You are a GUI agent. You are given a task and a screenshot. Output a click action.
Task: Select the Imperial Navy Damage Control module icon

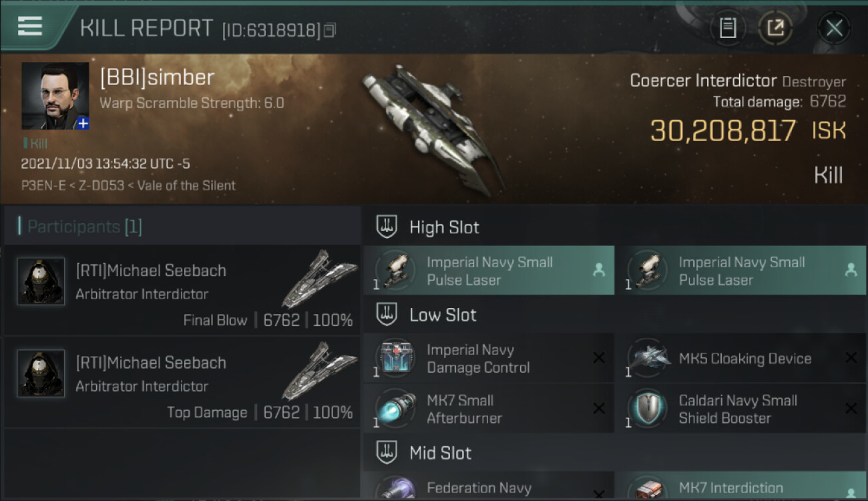pyautogui.click(x=396, y=357)
